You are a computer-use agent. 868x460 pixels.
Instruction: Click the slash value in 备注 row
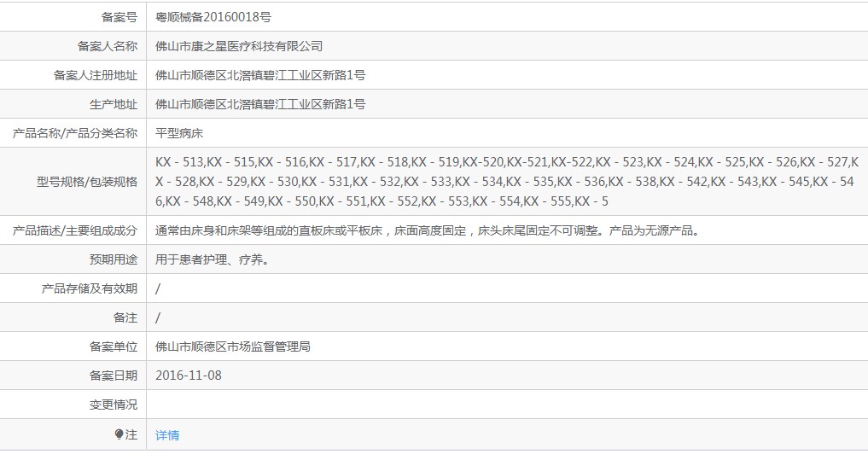point(158,317)
